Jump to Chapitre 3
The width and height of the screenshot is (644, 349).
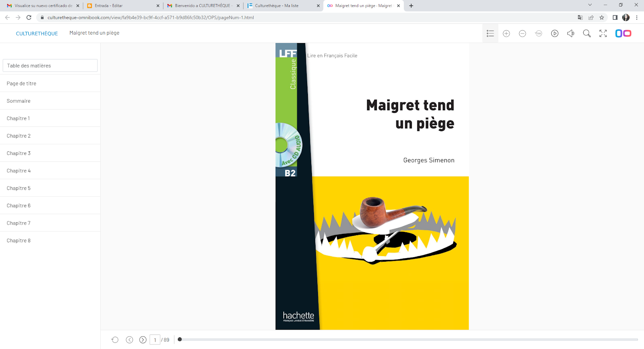pyautogui.click(x=50, y=153)
